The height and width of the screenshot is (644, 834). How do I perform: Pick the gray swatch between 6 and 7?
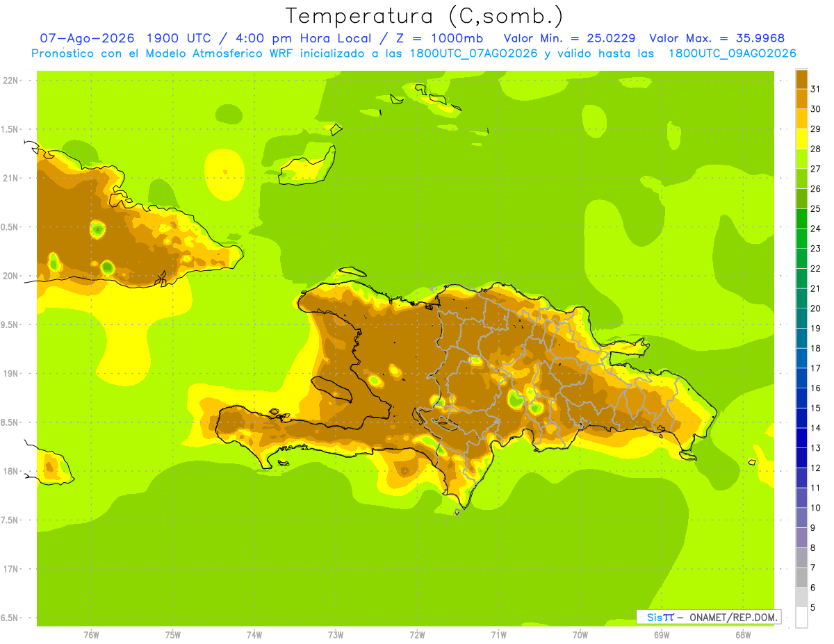pos(801,577)
